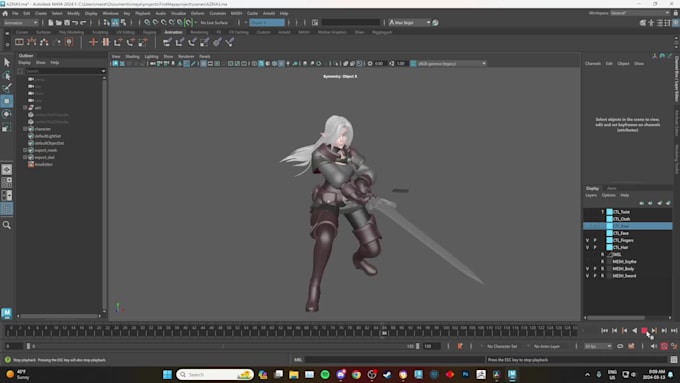Play animation backwards
This screenshot has width=680, height=383.
634,331
